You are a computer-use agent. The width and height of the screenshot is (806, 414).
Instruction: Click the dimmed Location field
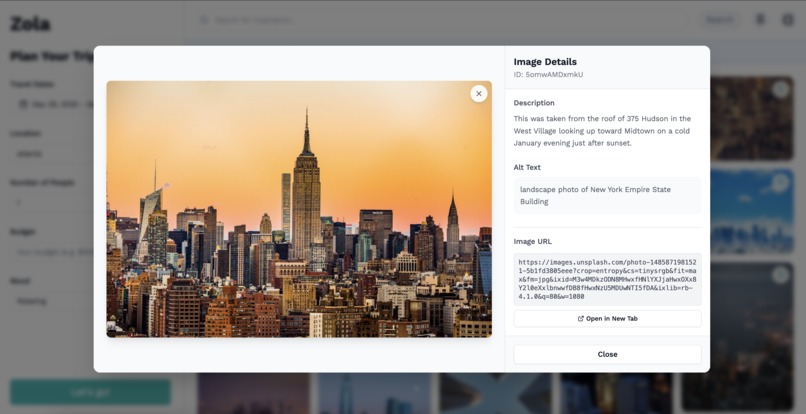51,154
